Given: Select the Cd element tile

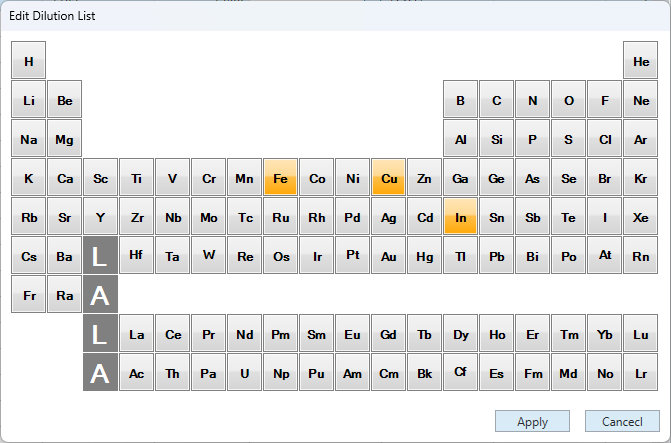Looking at the screenshot, I should 425,216.
